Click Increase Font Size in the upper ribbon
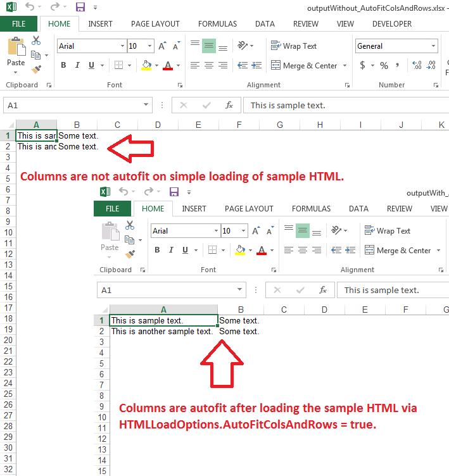Image resolution: width=449 pixels, height=476 pixels. (162, 46)
